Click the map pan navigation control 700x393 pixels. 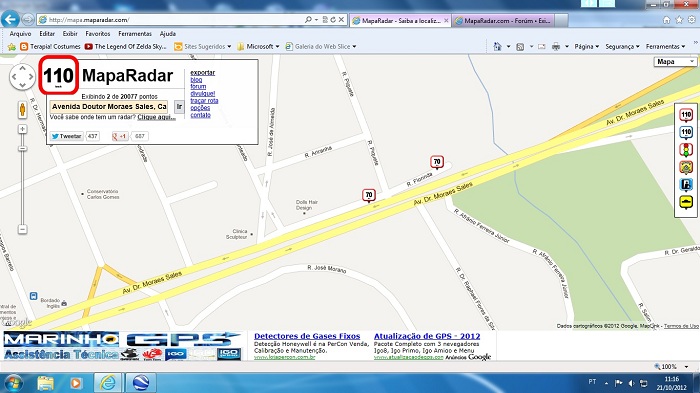pos(22,76)
